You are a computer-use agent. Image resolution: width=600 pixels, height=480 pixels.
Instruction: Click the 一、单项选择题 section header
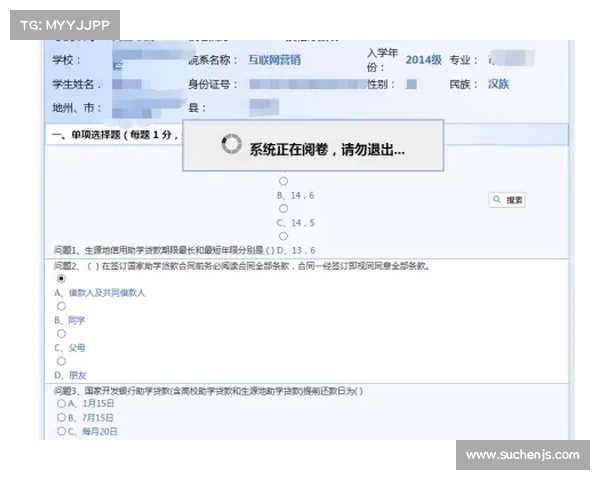(x=115, y=135)
